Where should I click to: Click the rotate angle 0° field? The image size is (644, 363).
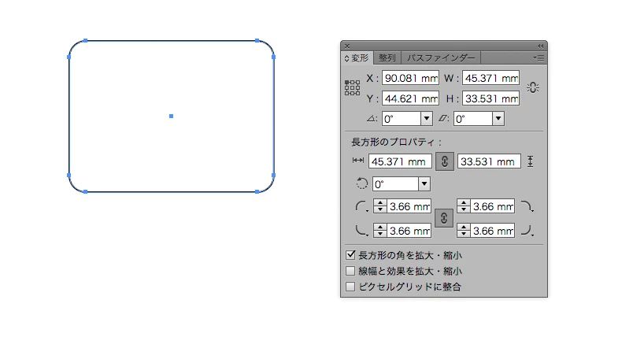coord(402,119)
